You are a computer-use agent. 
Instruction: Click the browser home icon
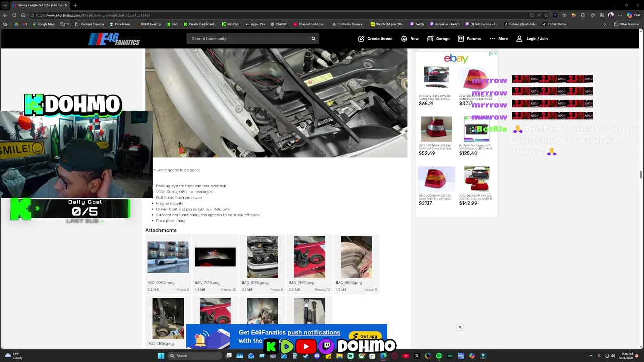point(23,15)
